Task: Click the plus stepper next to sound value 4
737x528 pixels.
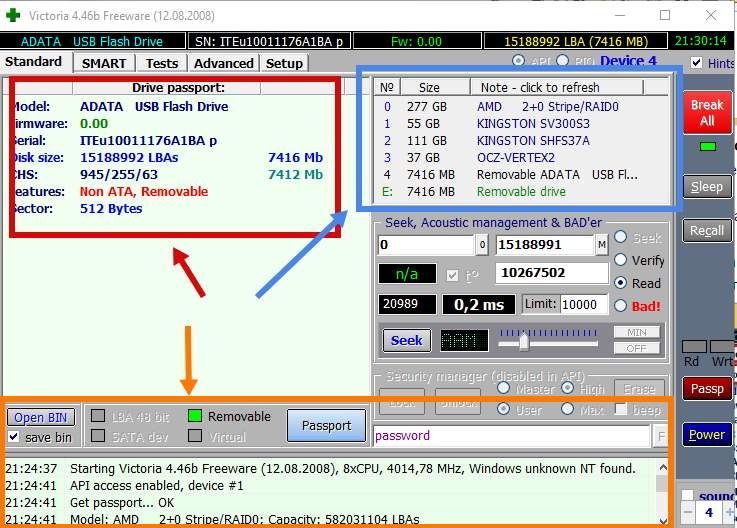Action: coord(729,512)
